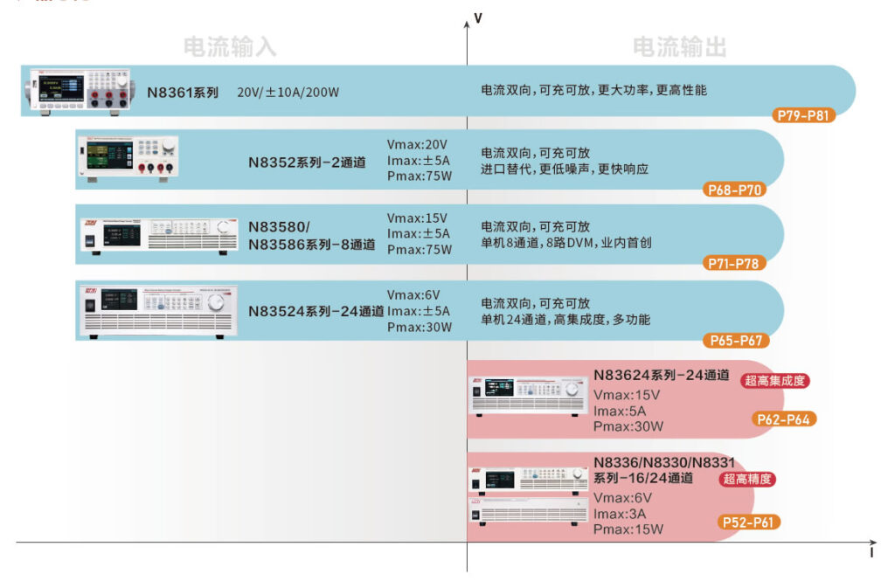This screenshot has height=588, width=895.
Task: Select the red 超高精度 tag
Action: tap(748, 479)
